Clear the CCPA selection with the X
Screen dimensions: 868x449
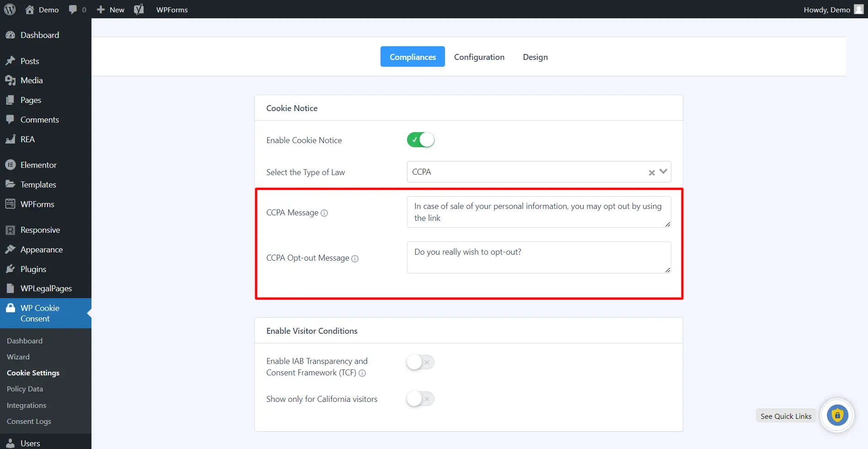pos(652,172)
